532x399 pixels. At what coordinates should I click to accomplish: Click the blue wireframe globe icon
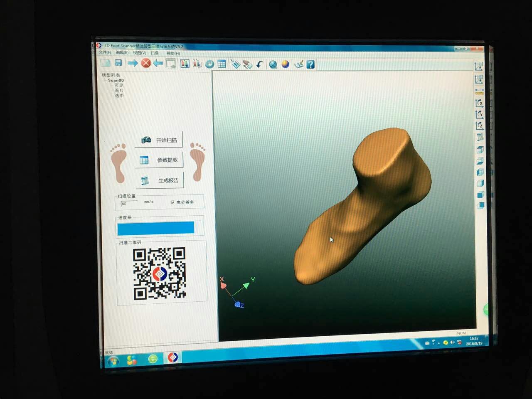pyautogui.click(x=273, y=64)
